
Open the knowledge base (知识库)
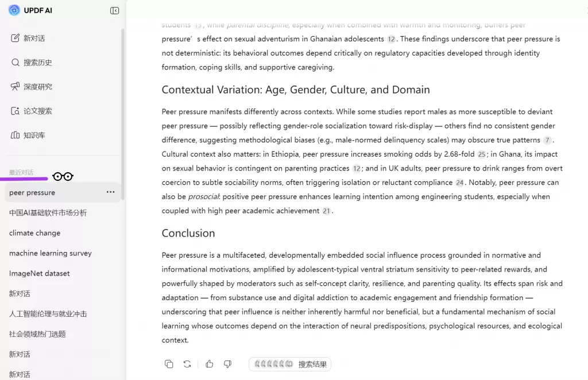pos(34,135)
